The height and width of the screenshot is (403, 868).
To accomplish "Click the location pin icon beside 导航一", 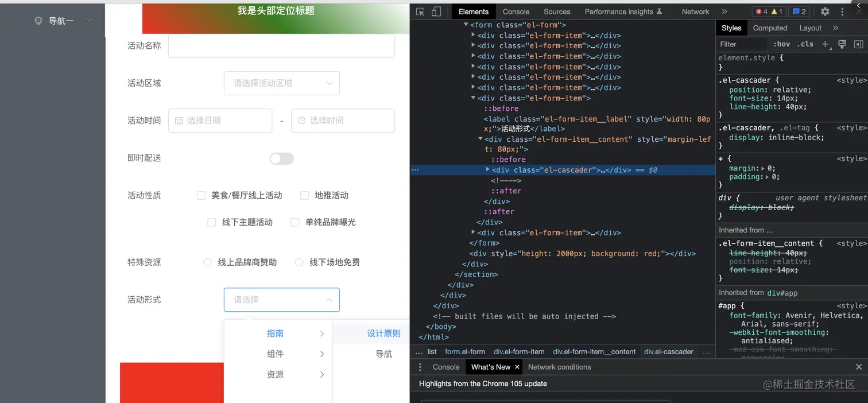I will [38, 21].
